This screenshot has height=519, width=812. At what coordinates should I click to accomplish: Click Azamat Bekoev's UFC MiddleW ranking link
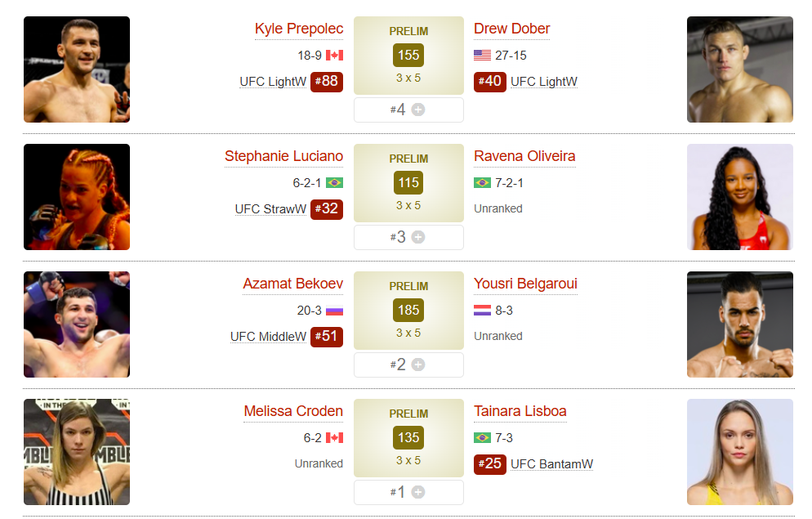[268, 337]
